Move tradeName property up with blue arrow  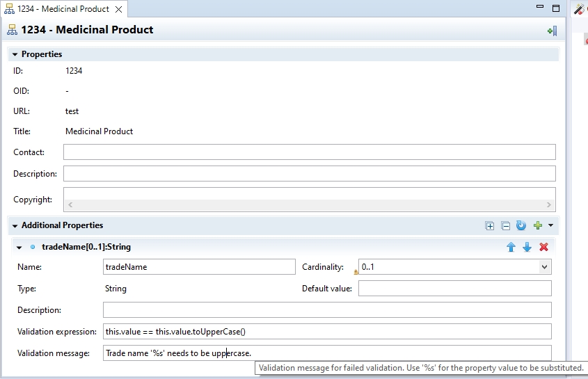511,247
